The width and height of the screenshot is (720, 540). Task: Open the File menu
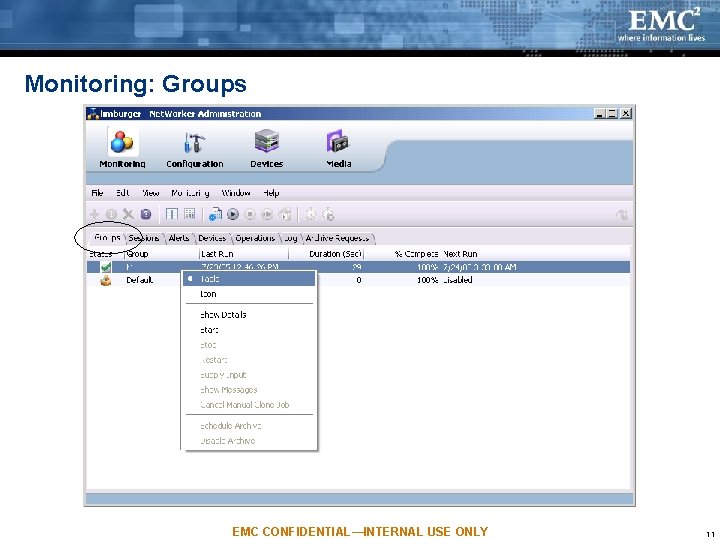[x=97, y=193]
